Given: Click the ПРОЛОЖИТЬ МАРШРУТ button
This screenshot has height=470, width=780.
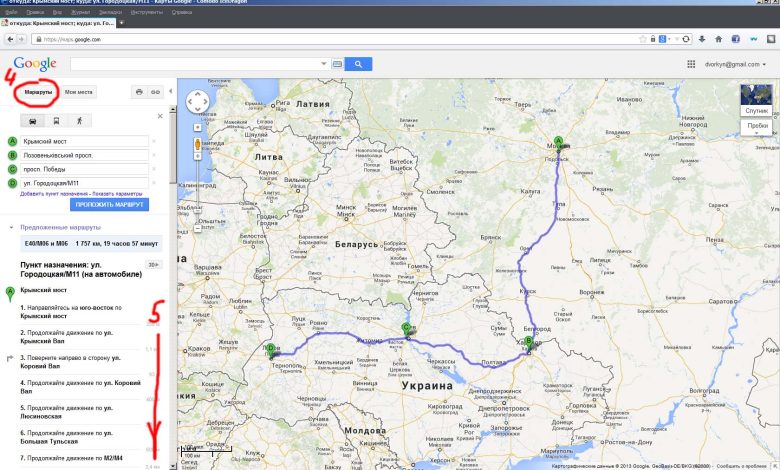Looking at the screenshot, I should [110, 204].
